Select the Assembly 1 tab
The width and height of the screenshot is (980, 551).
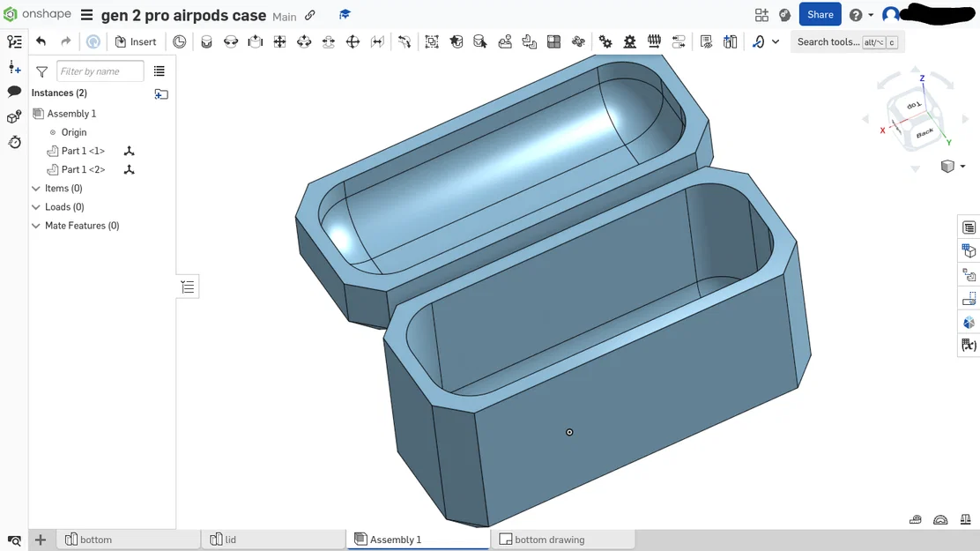(418, 540)
